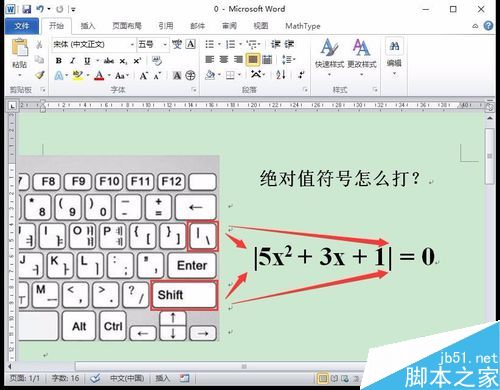Toggle Italic formatting
500x390 pixels.
(73, 61)
